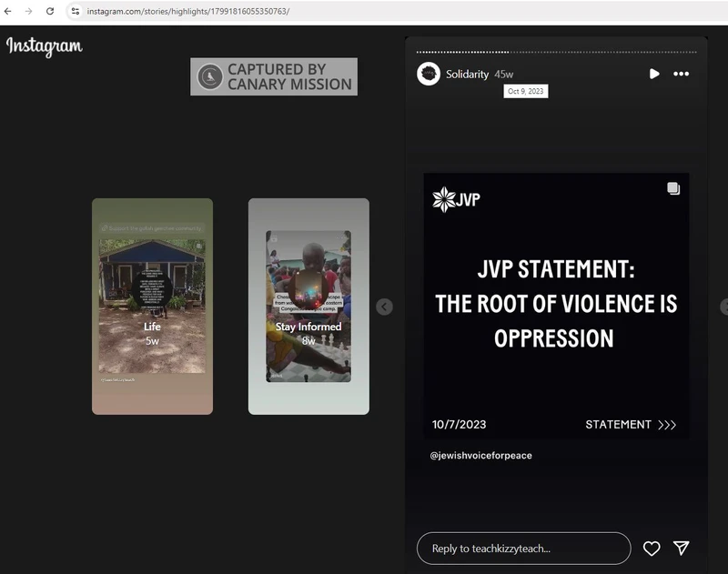This screenshot has width=728, height=574.
Task: Reload the page with the refresh icon
Action: click(50, 11)
